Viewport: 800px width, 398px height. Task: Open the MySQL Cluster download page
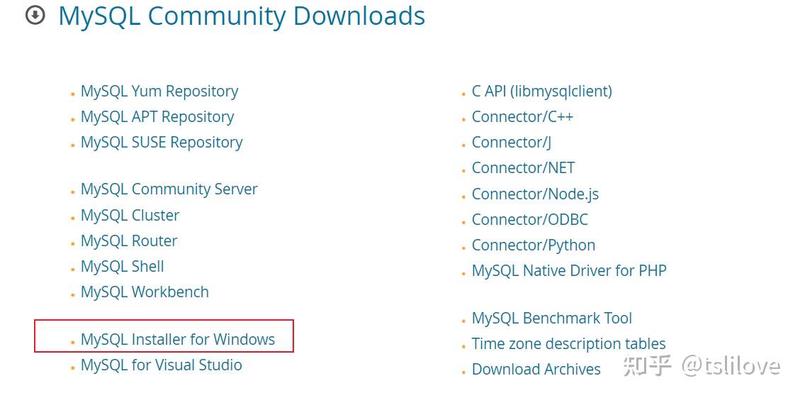tap(130, 215)
